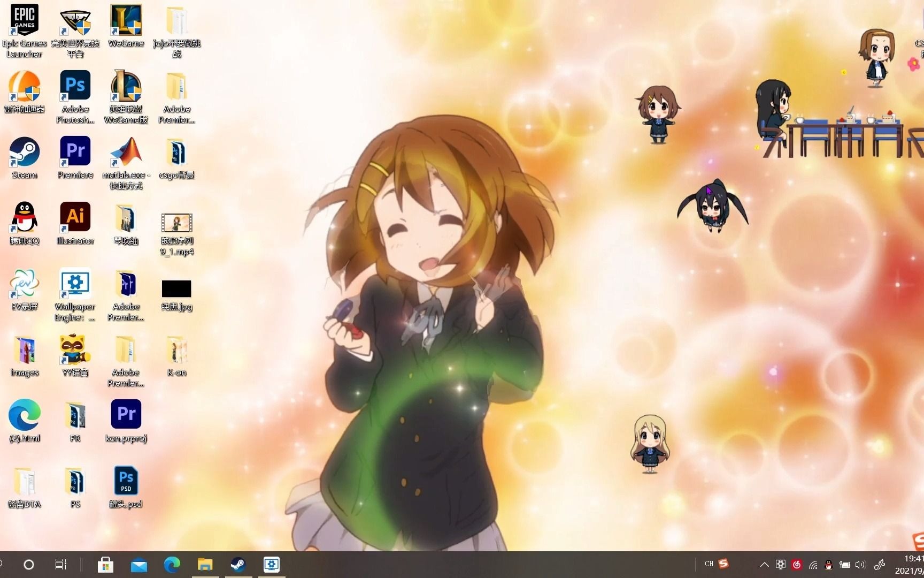
Task: Select the Steam desktop shortcut
Action: (x=25, y=158)
